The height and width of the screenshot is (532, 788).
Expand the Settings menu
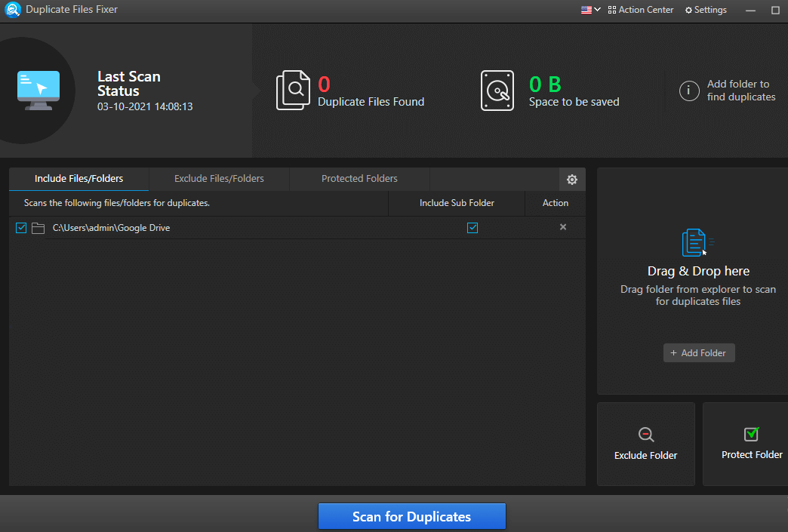click(706, 10)
